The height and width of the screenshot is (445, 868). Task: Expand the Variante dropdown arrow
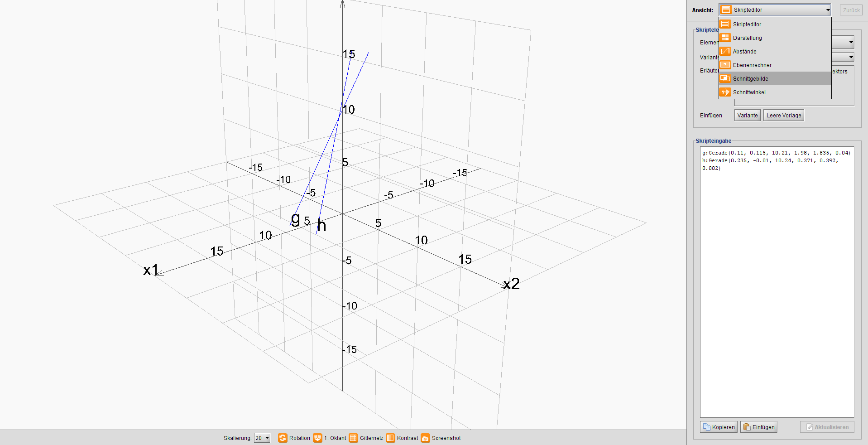pos(851,57)
